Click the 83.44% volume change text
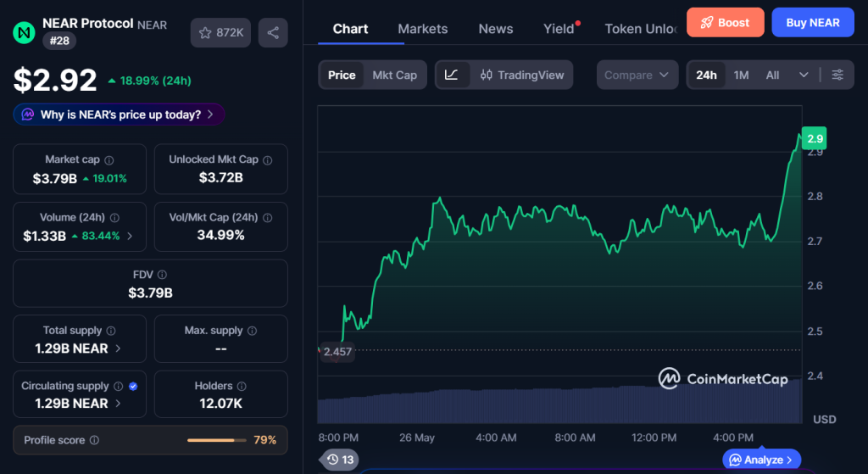This screenshot has width=868, height=474. pos(101,236)
